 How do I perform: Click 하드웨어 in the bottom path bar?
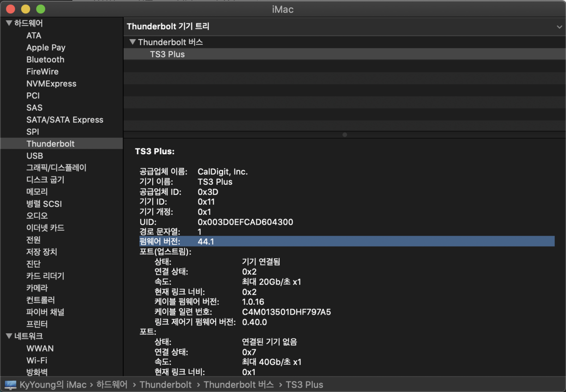(112, 384)
